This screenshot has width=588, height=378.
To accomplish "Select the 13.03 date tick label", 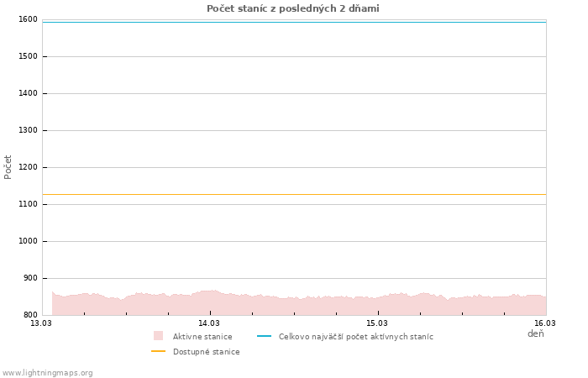I will point(40,323).
